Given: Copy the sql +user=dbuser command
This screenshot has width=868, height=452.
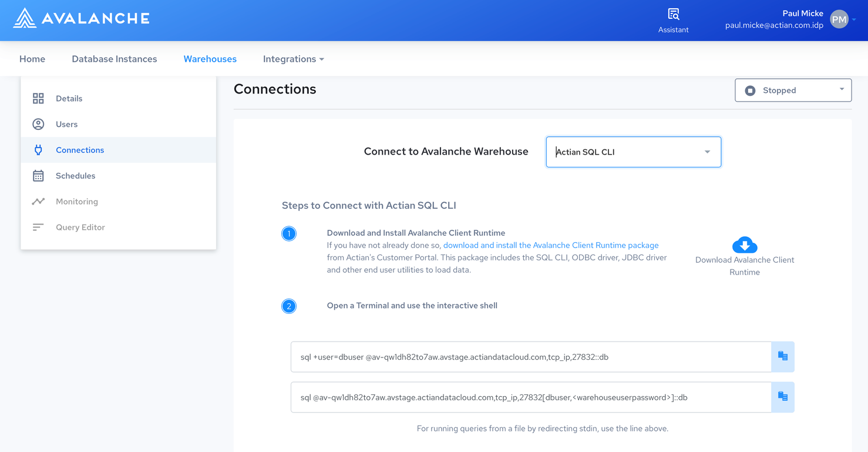Looking at the screenshot, I should 783,356.
